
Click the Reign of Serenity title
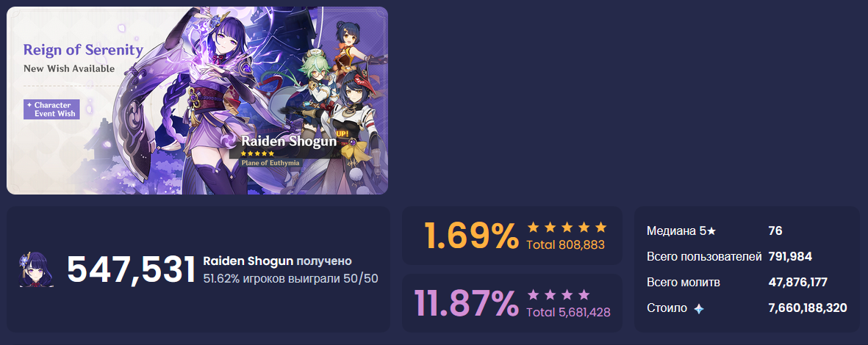[x=83, y=50]
